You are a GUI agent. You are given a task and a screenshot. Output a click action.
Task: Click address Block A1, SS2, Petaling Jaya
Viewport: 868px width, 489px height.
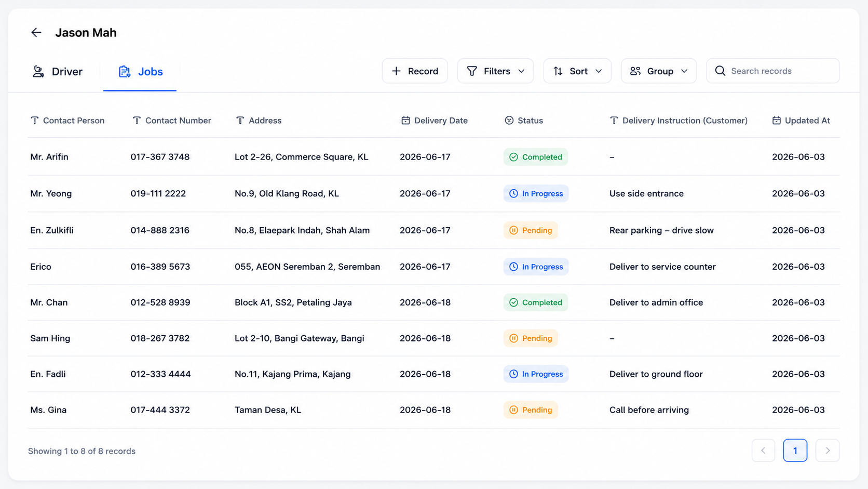click(293, 302)
